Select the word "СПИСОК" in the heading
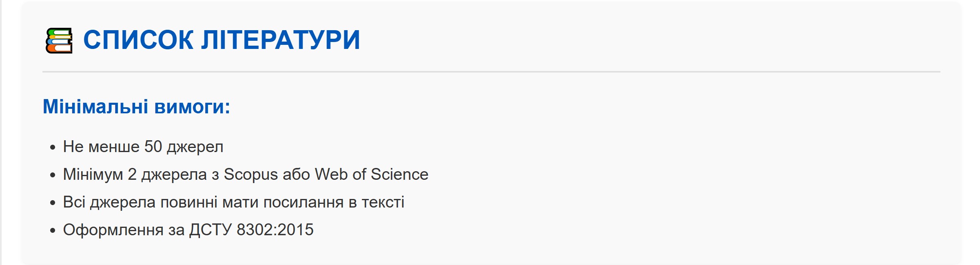 click(x=138, y=40)
